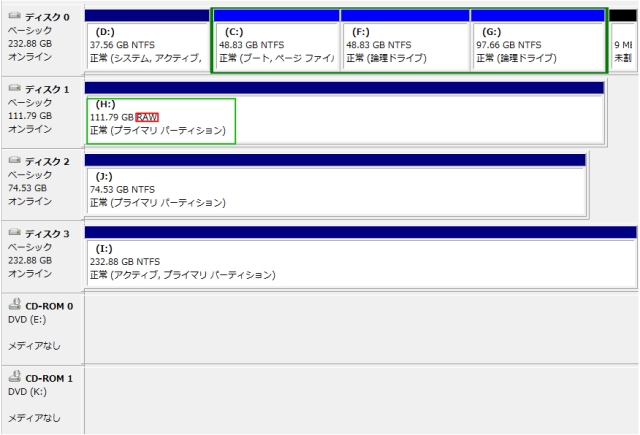Screen dimensions: 640x435
Task: Click the 232.88 GB size under ディスク 3
Action: pos(30,260)
